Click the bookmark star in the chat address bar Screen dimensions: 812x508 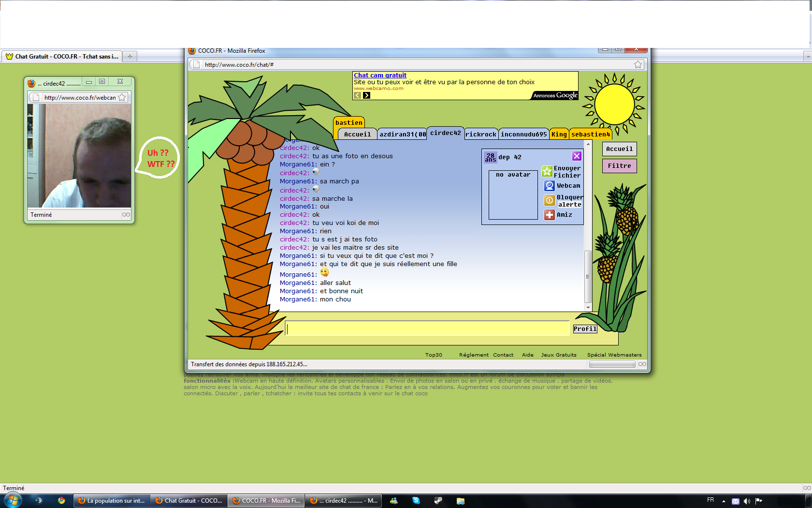tap(638, 64)
